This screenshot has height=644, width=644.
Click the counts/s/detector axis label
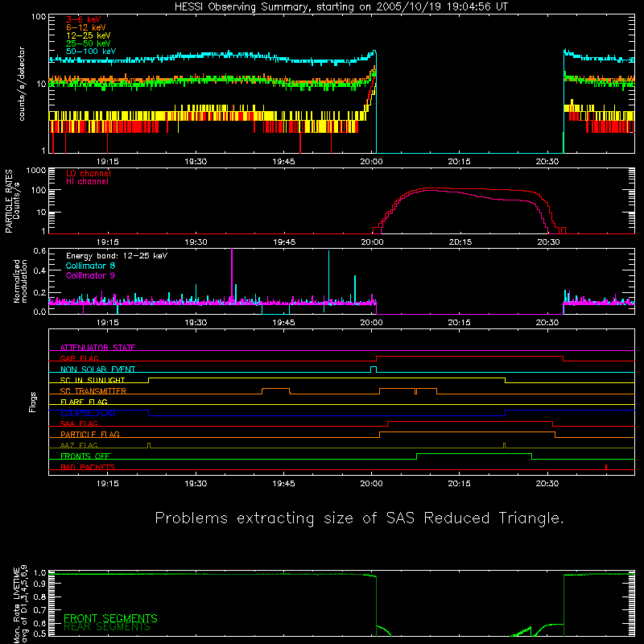coord(22,84)
